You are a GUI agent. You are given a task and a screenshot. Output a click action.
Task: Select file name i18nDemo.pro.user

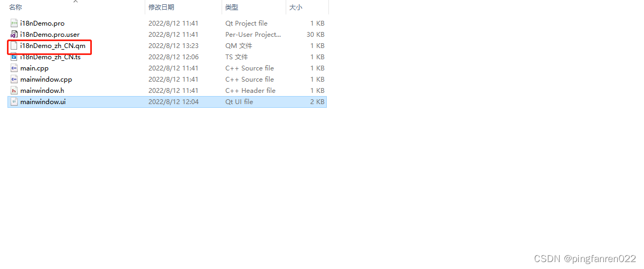click(50, 35)
